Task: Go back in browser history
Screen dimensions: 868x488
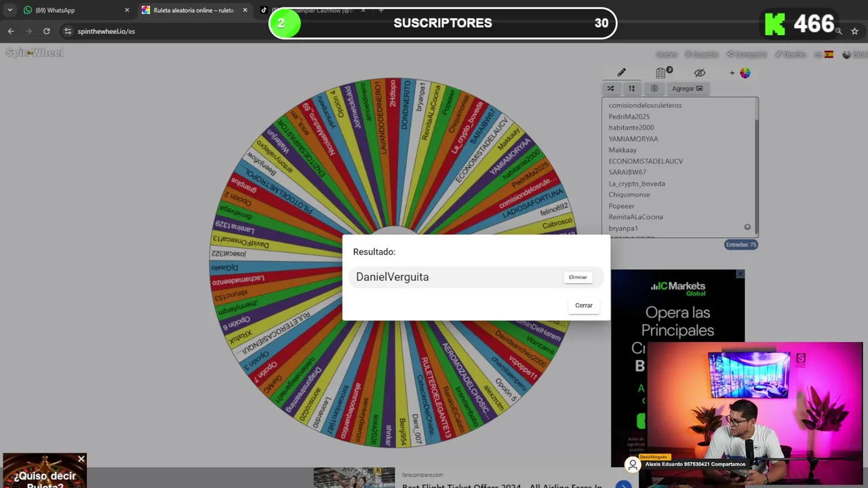Action: click(11, 31)
